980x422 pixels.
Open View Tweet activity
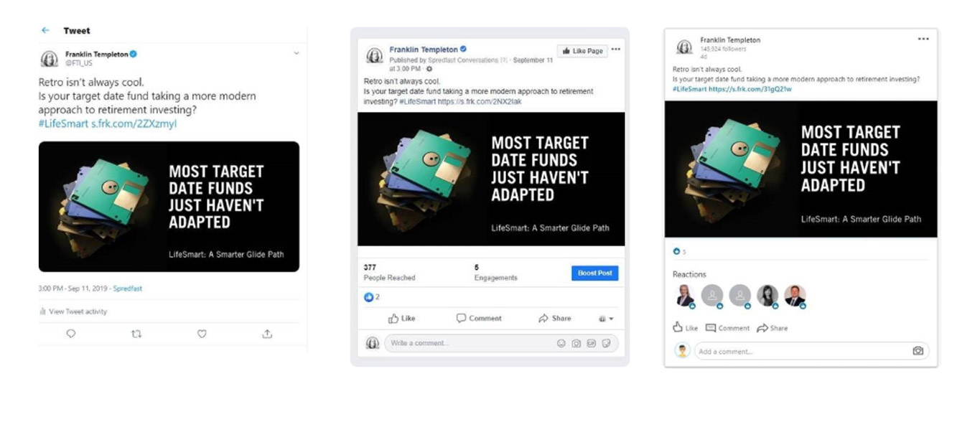click(x=73, y=311)
